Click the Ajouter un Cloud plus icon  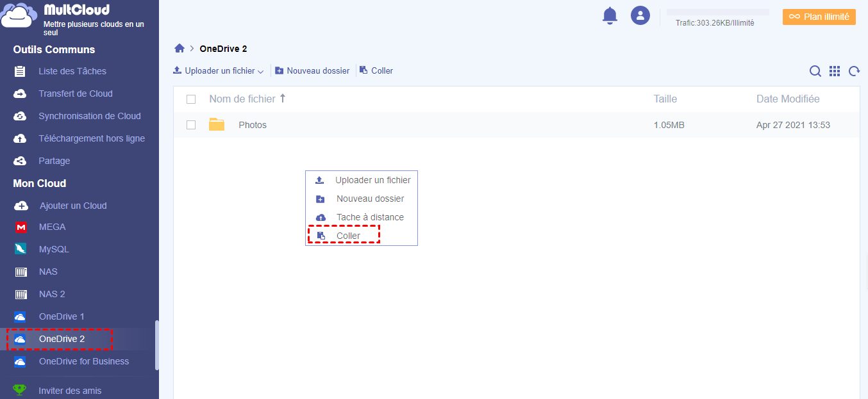click(21, 206)
